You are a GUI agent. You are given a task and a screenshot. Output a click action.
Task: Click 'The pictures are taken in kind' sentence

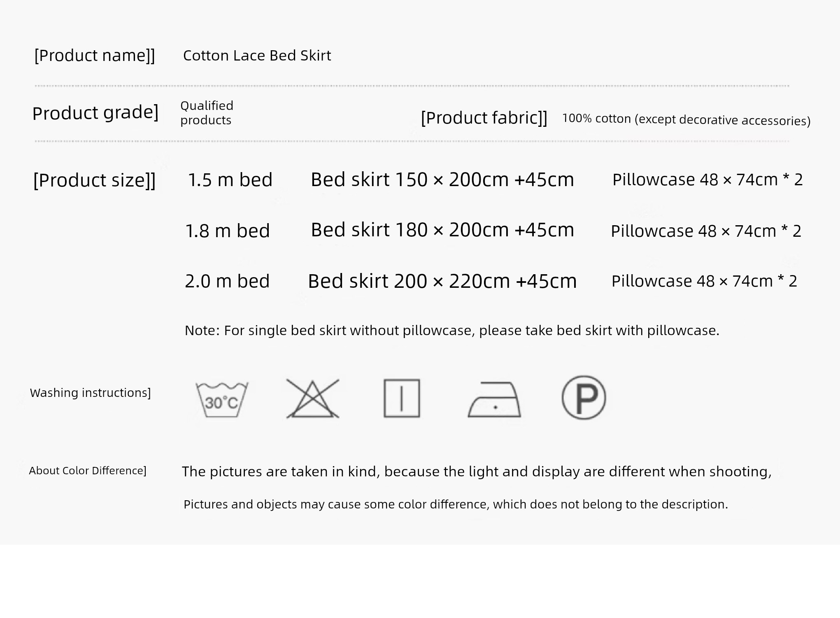coord(477,472)
